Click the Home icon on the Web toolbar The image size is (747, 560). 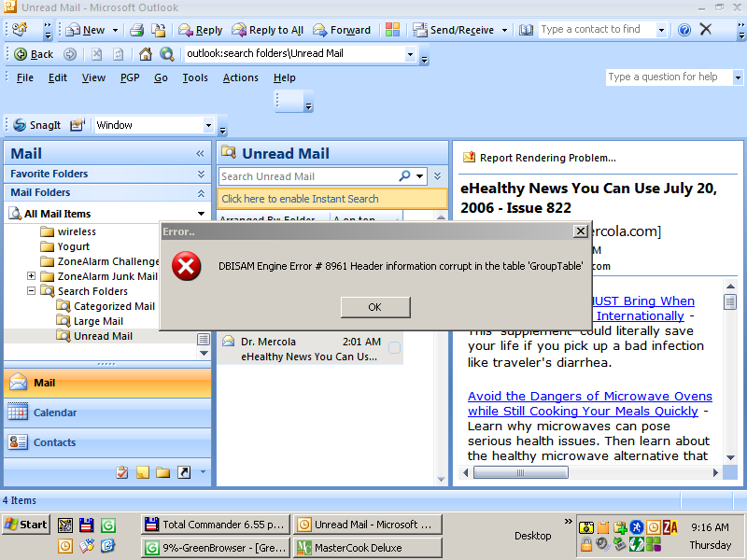(x=145, y=54)
